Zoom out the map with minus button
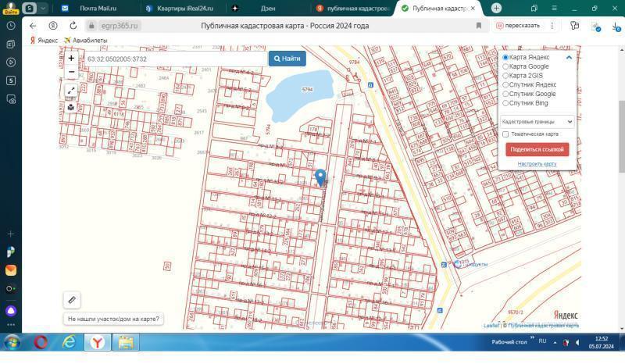Screen dimensions: 625x364 (x=71, y=72)
